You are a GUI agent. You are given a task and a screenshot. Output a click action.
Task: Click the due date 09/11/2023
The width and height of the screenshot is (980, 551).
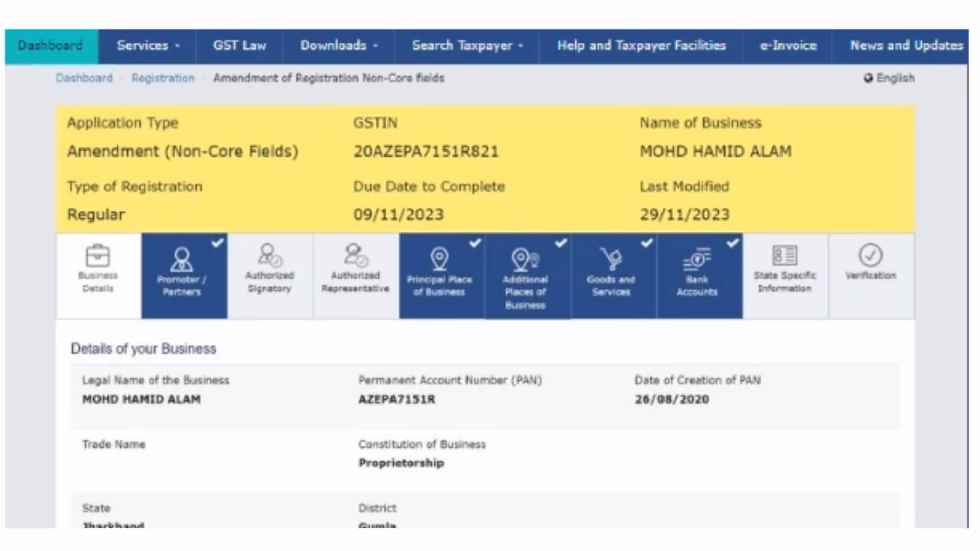(x=399, y=215)
